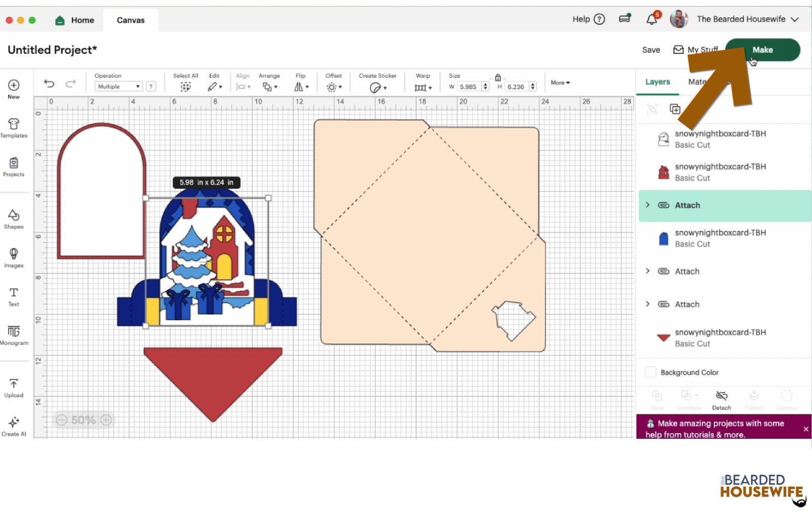Click the Save button
The height and width of the screenshot is (516, 812).
point(651,50)
